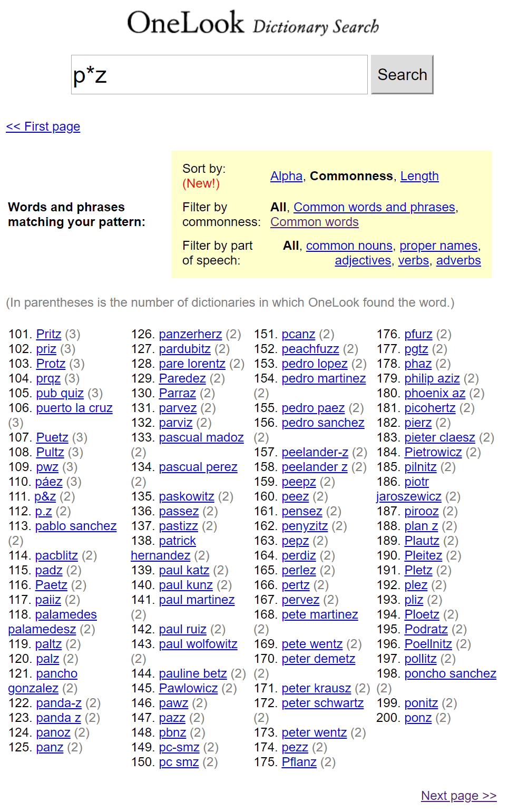Open the word Pritz
Viewport: 519px width, 812px height.
point(49,334)
